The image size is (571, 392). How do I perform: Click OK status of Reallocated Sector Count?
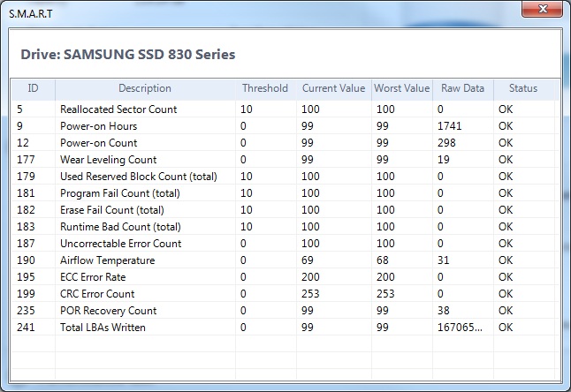506,109
